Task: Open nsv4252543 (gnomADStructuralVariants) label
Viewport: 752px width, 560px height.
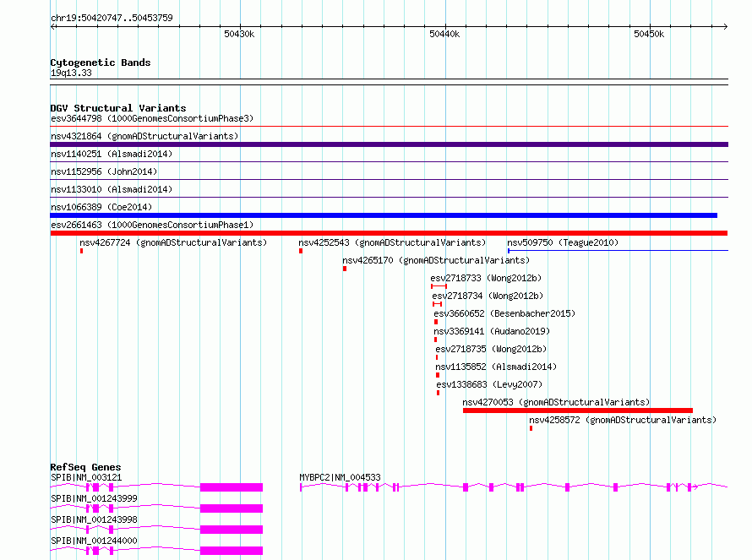Action: pos(392,242)
